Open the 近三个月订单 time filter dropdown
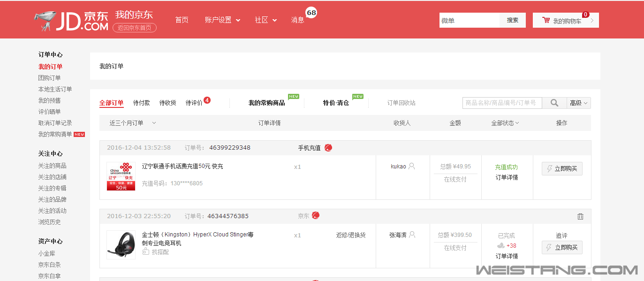Image resolution: width=644 pixels, height=281 pixels. tap(133, 123)
